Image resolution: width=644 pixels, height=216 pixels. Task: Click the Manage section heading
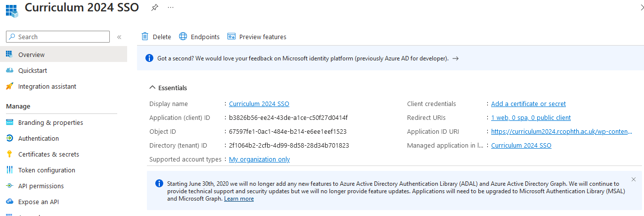pyautogui.click(x=18, y=106)
